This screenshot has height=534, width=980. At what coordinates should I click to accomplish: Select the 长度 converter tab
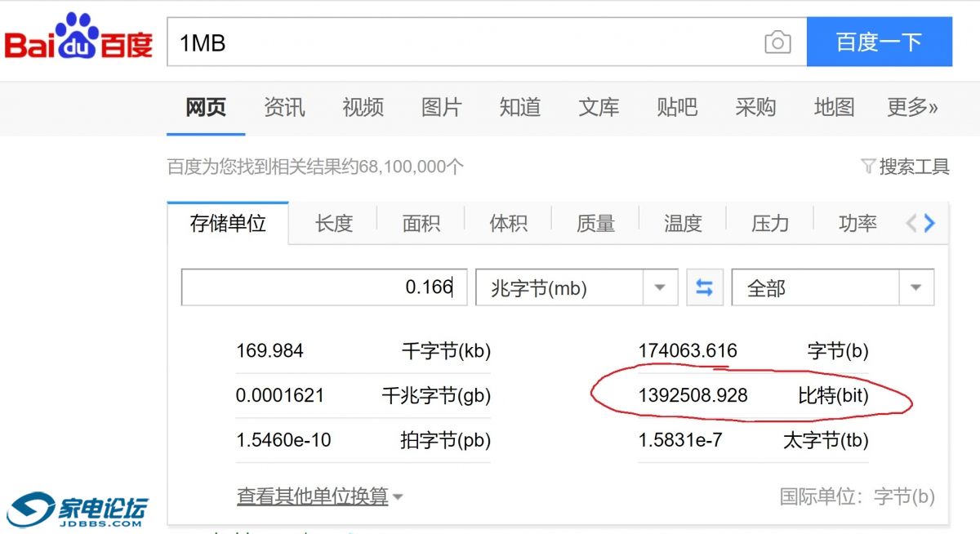pos(333,223)
